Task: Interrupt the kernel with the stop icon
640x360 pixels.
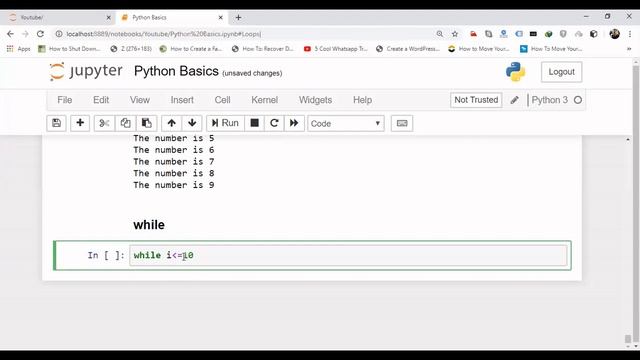Action: click(254, 123)
